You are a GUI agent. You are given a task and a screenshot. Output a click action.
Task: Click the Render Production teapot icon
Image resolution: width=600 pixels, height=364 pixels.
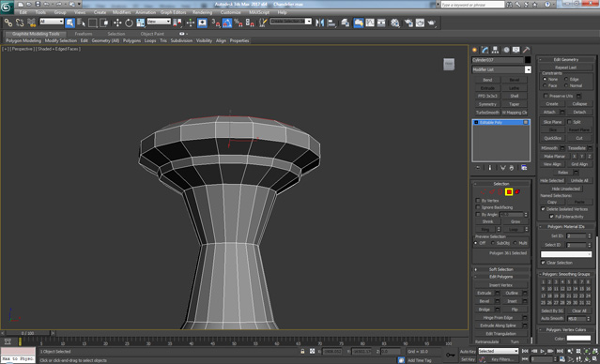tap(432, 23)
